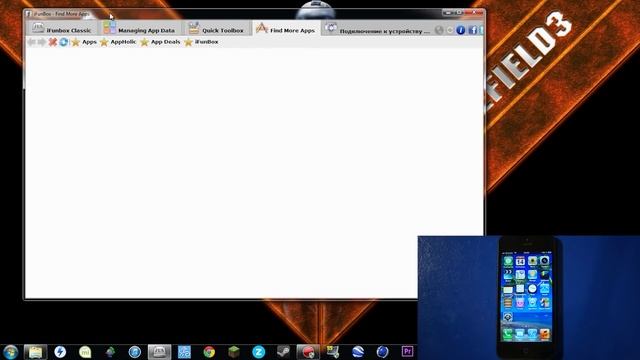Open Google Earth from the taskbar

[x=358, y=352]
